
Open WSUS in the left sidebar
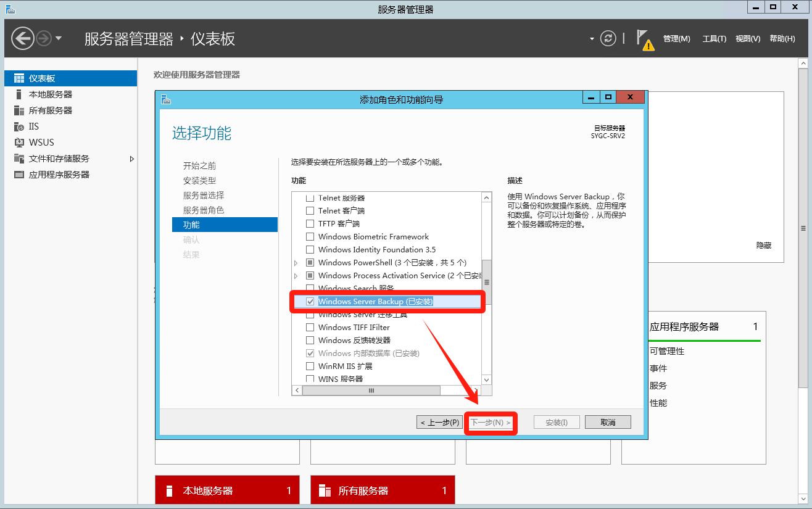pos(41,143)
